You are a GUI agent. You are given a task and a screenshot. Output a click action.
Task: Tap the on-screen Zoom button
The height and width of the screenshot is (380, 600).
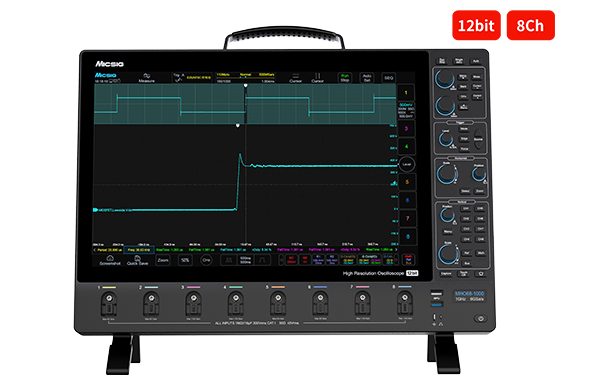(x=163, y=260)
